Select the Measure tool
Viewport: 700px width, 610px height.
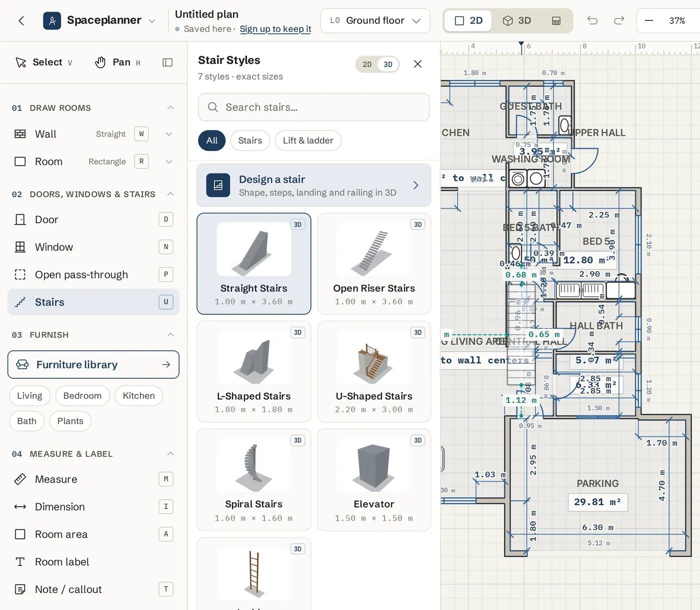[93, 479]
